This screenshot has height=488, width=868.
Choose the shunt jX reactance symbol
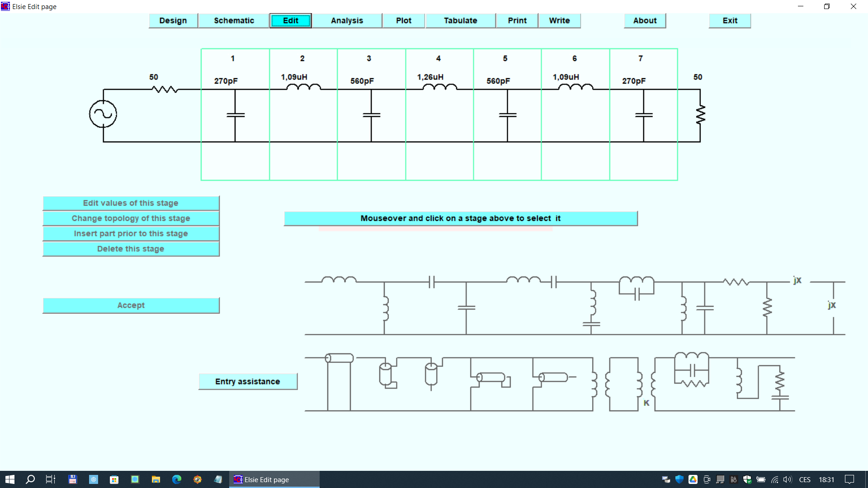coord(833,306)
